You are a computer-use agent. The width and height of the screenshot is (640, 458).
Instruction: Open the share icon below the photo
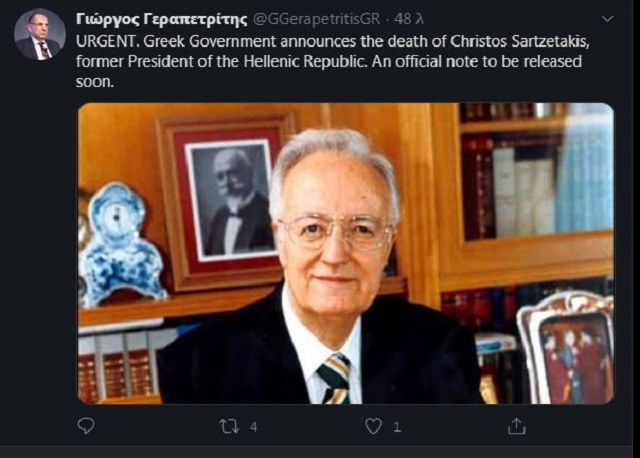click(516, 426)
